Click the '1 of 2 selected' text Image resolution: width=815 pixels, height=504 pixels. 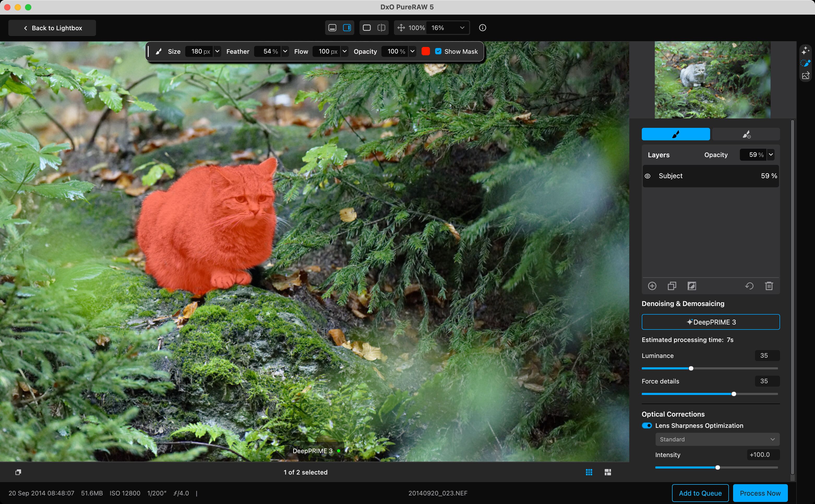point(305,472)
